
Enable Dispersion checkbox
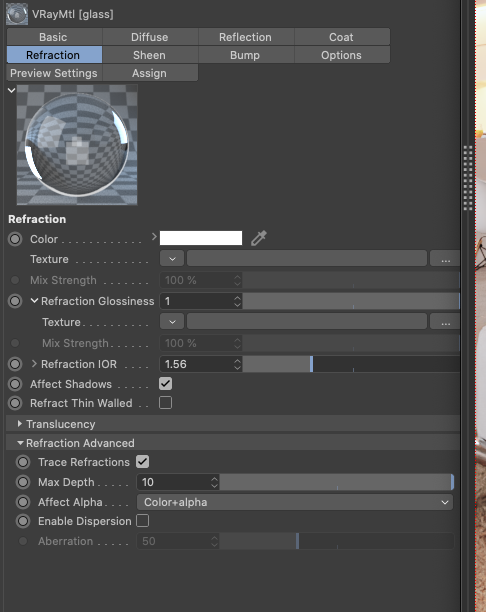tap(142, 521)
